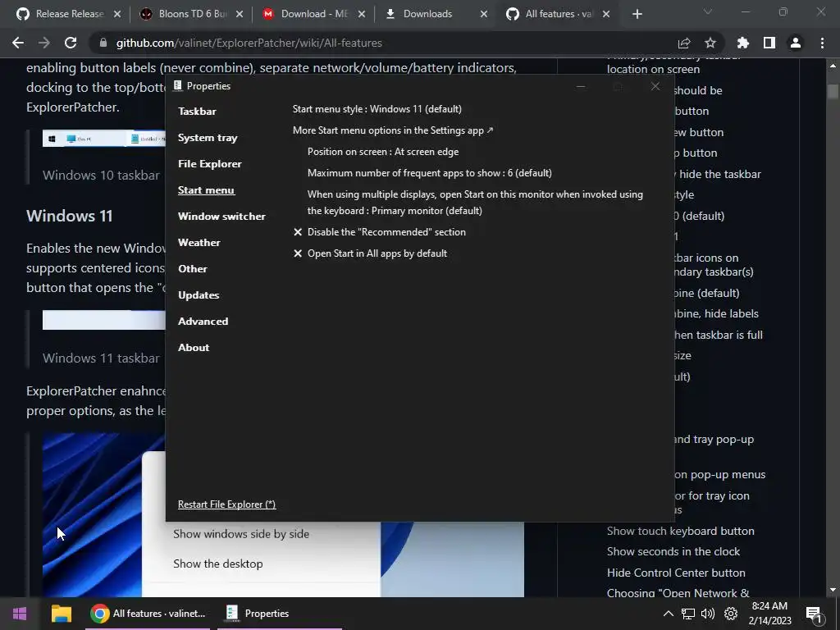
Task: Change maximum number of frequent apps
Action: [x=429, y=173]
